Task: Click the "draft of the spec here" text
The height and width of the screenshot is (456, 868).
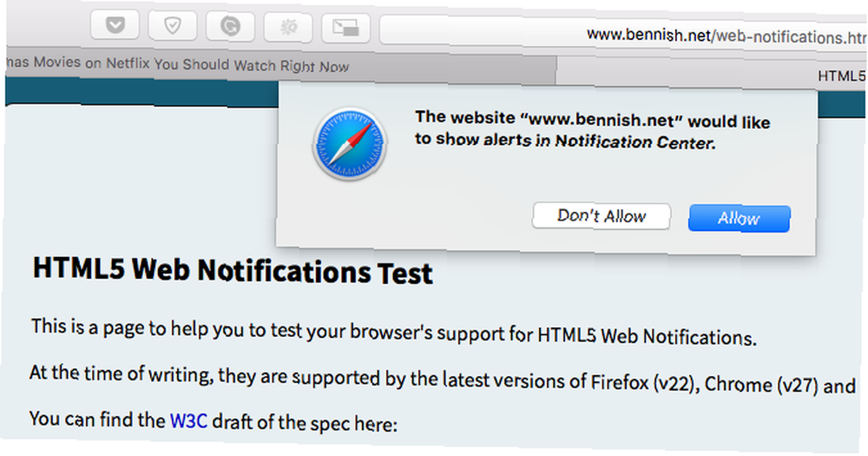Action: point(305,423)
